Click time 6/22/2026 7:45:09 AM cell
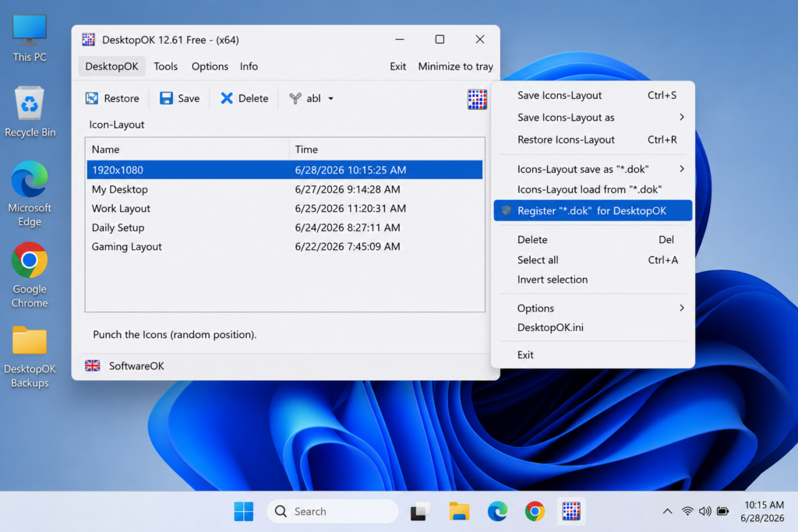798x532 pixels. click(348, 246)
